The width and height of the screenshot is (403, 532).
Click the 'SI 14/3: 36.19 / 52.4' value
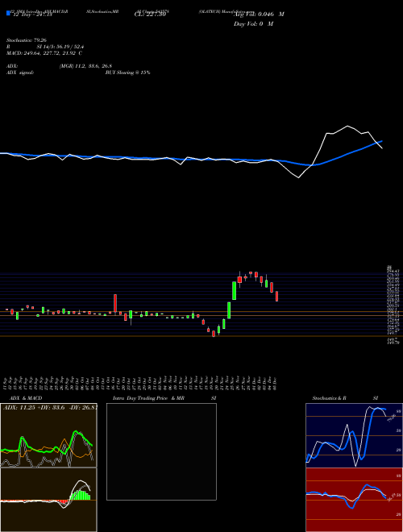[60, 47]
